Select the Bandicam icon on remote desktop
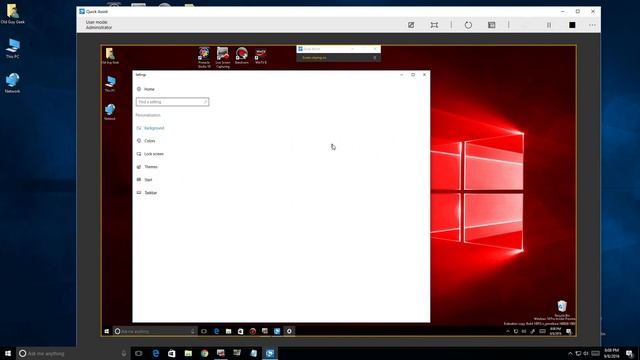Image resolution: width=640 pixels, height=360 pixels. click(x=242, y=56)
